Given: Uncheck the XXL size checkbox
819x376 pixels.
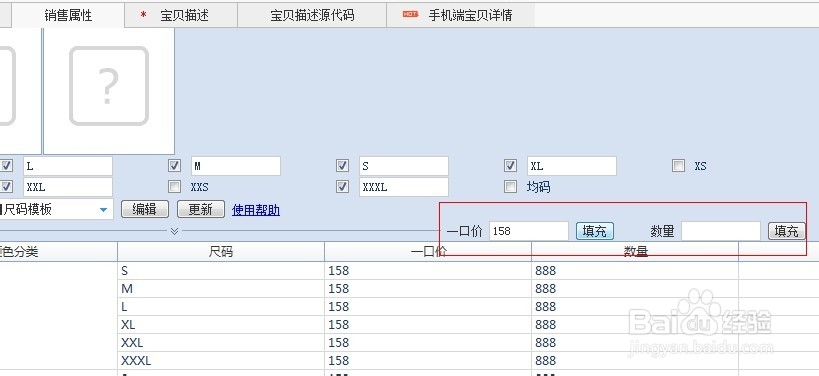Looking at the screenshot, I should pyautogui.click(x=7, y=186).
